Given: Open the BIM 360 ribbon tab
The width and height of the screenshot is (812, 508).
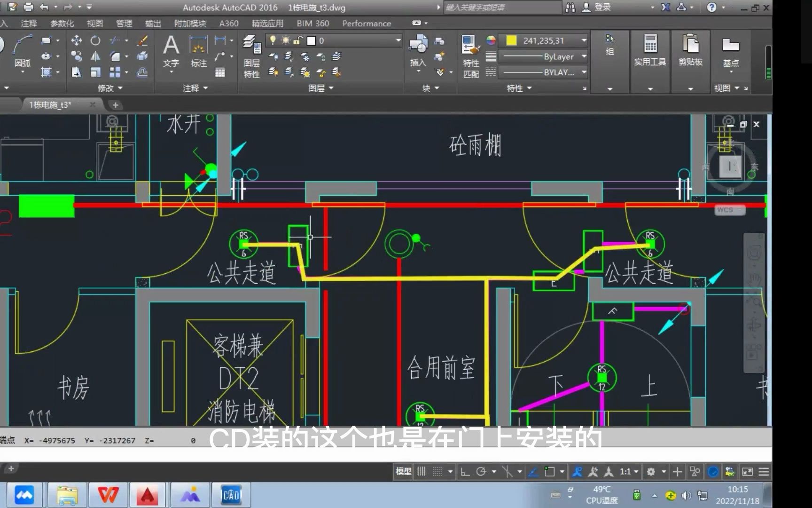Looking at the screenshot, I should coord(312,23).
